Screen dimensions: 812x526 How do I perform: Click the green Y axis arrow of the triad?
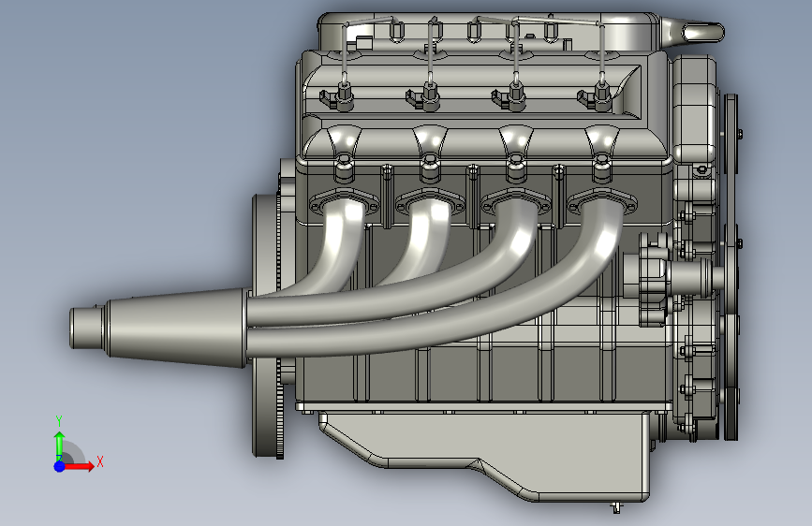coord(60,445)
